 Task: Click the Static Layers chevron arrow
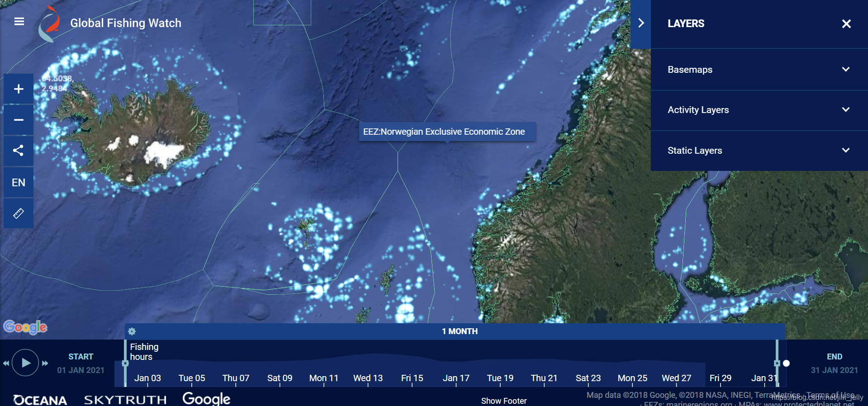tap(846, 150)
